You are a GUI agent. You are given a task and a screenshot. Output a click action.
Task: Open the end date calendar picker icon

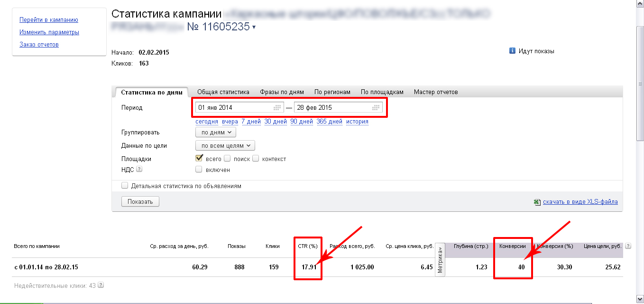tap(377, 107)
